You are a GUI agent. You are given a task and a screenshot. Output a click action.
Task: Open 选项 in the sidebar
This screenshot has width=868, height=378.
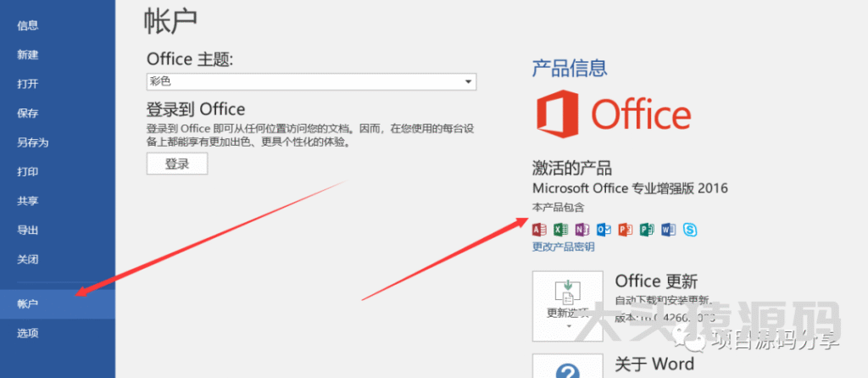[x=28, y=333]
